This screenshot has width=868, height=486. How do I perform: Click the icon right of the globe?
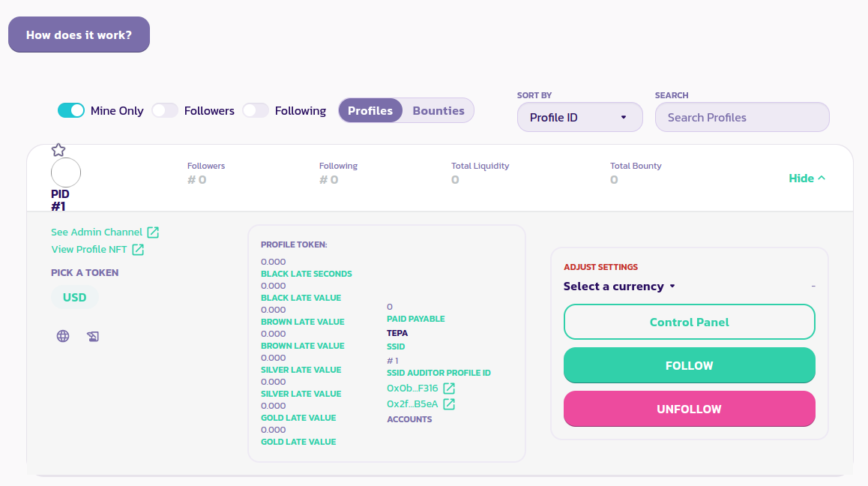coord(93,336)
